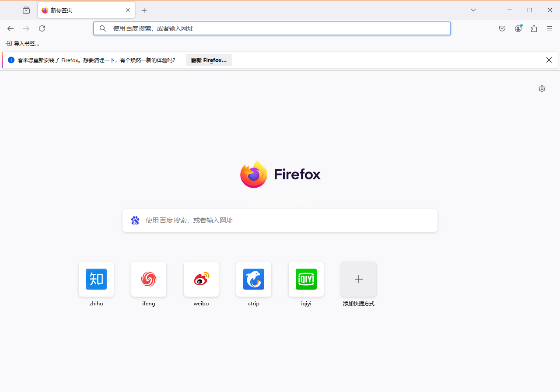
Task: Maximize the Firefox window
Action: [x=530, y=10]
